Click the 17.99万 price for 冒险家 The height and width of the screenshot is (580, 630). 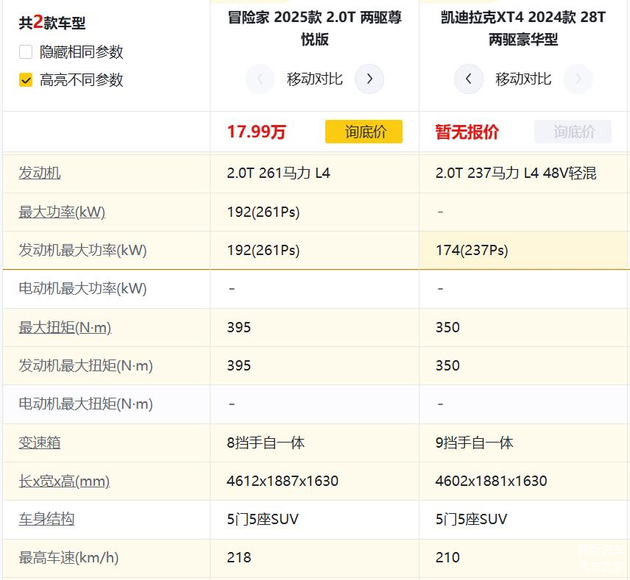pyautogui.click(x=256, y=132)
